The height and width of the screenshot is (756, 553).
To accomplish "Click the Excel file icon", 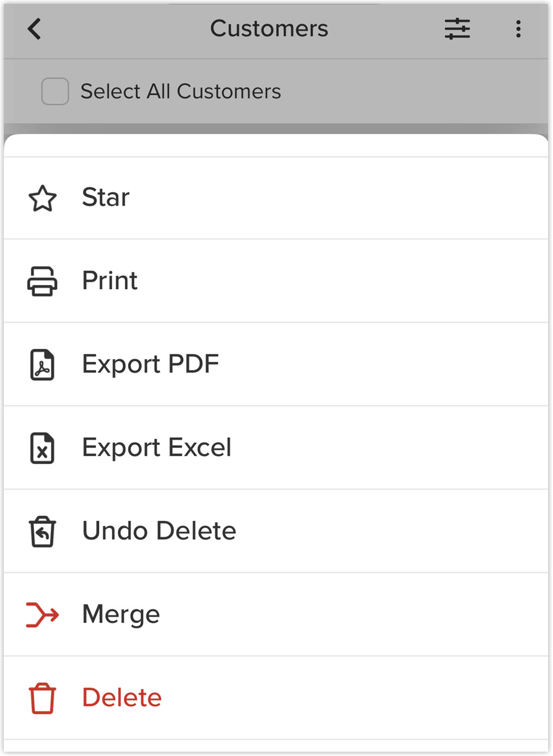I will [x=42, y=448].
